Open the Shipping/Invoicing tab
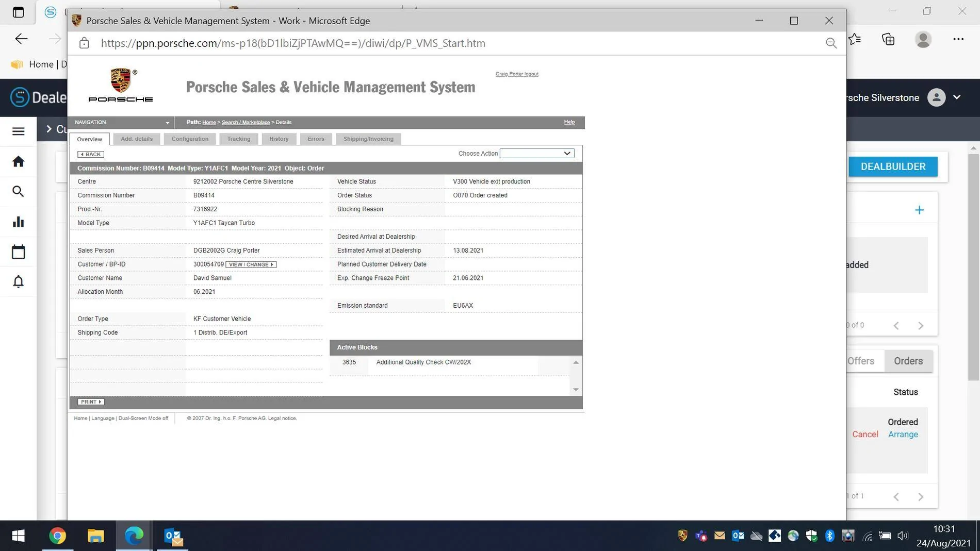Screen dimensions: 980x551 [x=368, y=139]
